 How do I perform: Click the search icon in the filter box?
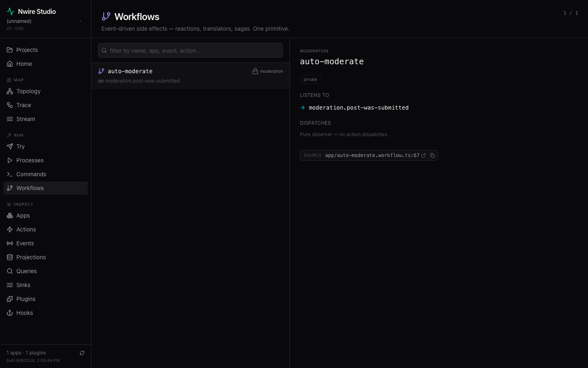pos(104,50)
